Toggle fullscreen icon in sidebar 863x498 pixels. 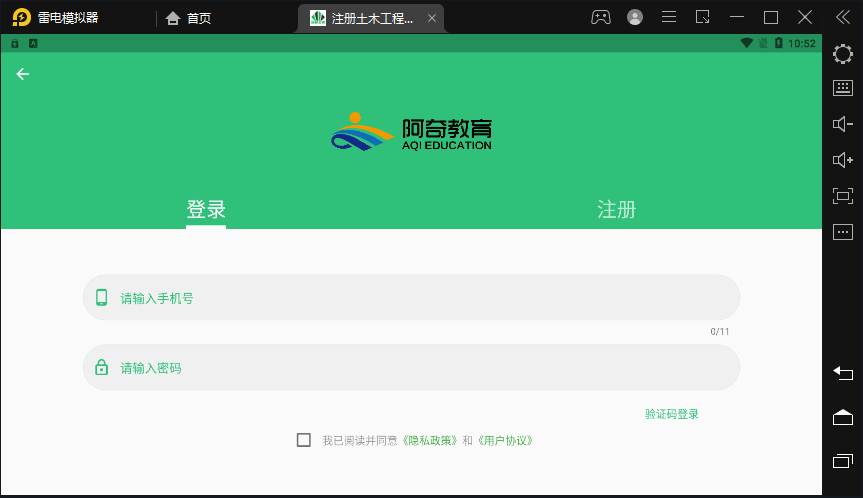pyautogui.click(x=843, y=196)
